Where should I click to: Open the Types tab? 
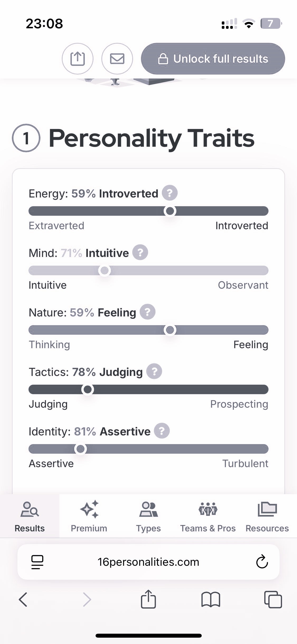point(148,516)
